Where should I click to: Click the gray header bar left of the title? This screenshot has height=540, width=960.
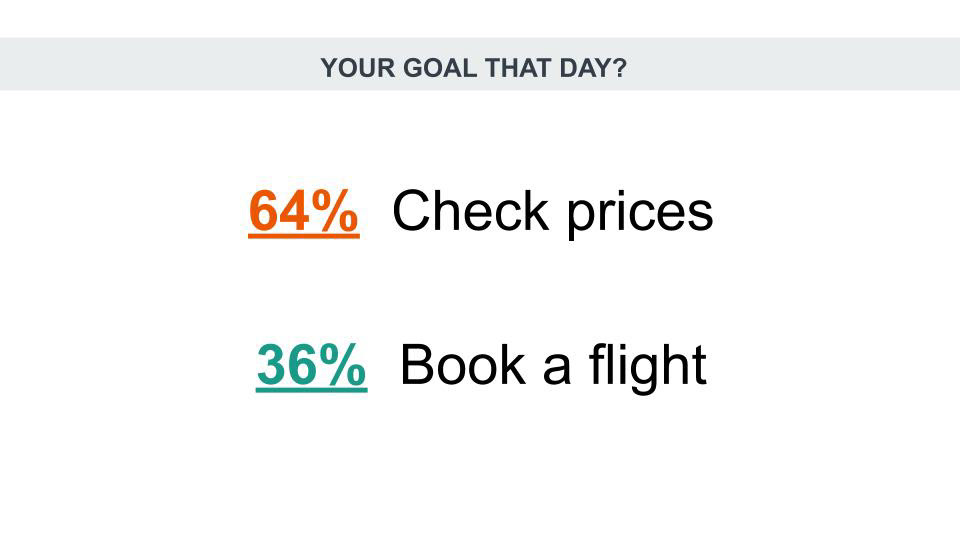159,64
